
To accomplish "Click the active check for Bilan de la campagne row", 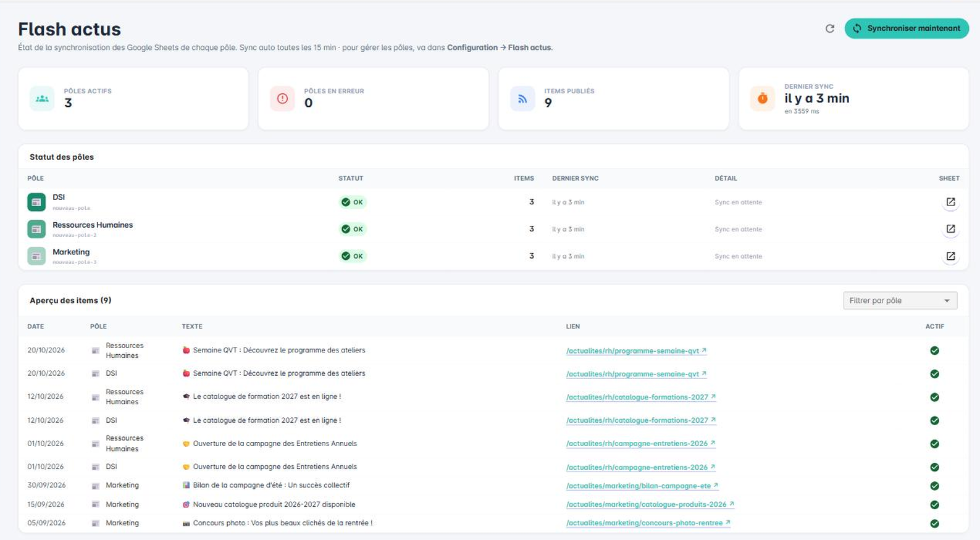I will (x=934, y=486).
